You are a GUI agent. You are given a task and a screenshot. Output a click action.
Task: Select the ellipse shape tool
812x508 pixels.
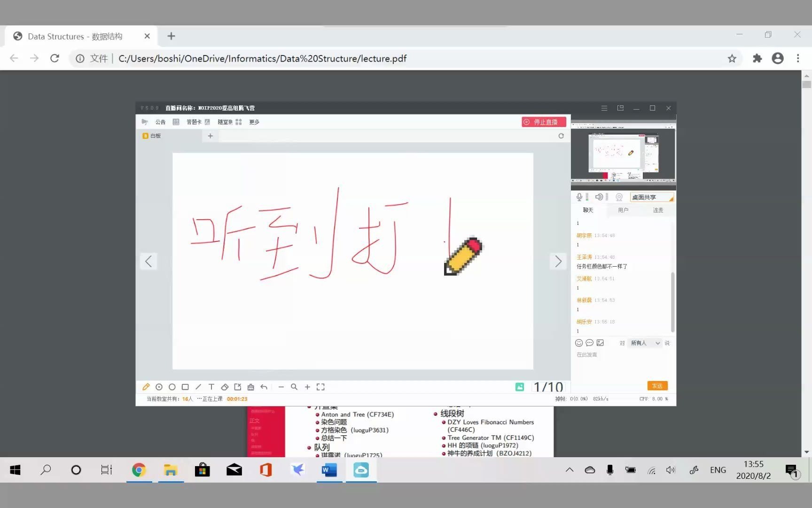(172, 387)
